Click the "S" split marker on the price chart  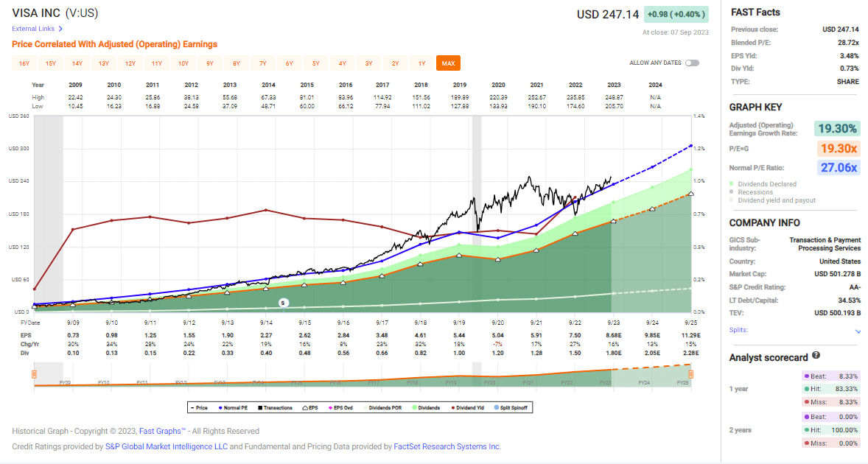click(x=282, y=302)
